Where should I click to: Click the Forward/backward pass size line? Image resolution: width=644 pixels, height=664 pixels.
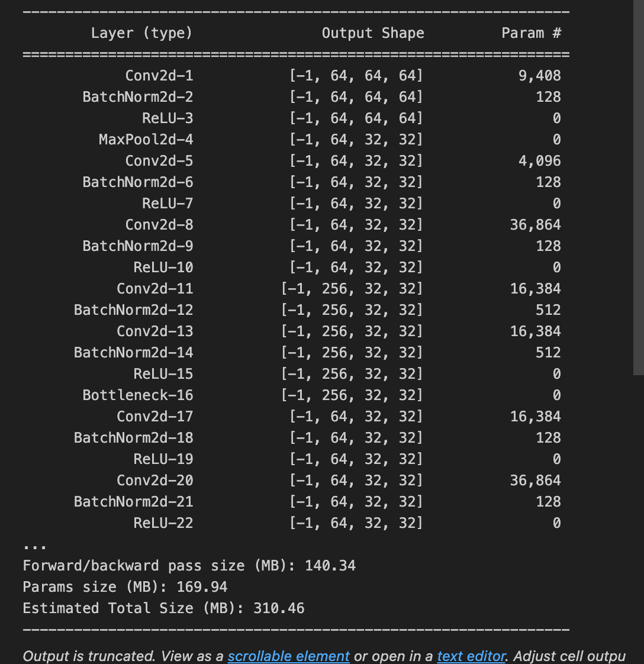pyautogui.click(x=189, y=566)
